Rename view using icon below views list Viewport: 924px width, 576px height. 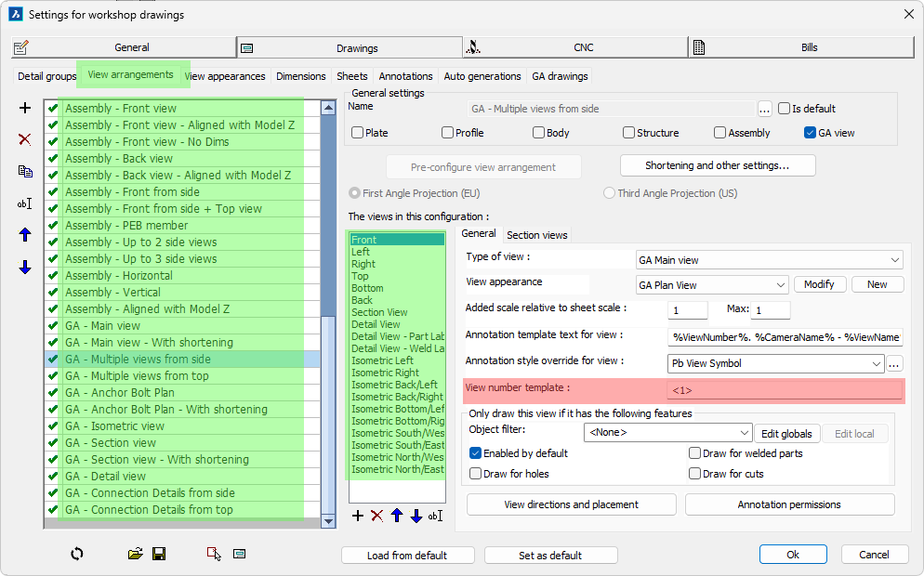click(435, 516)
